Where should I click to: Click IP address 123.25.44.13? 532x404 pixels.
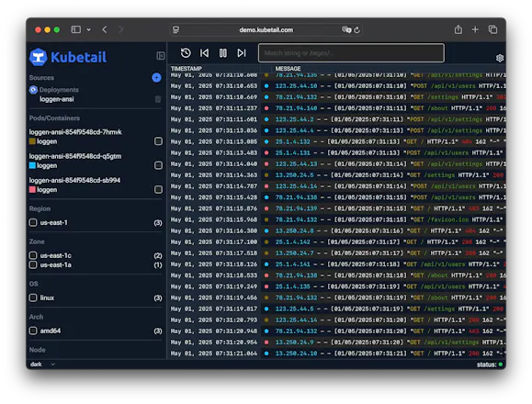296,164
